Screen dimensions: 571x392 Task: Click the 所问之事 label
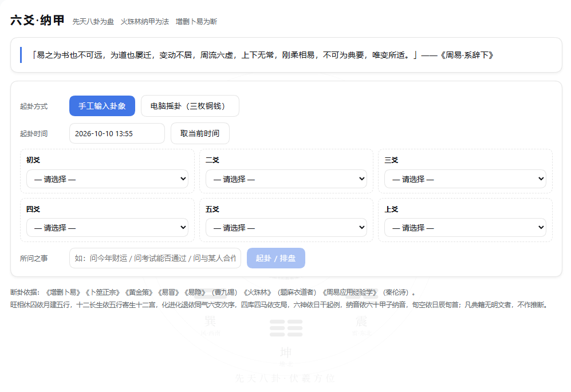pos(34,259)
